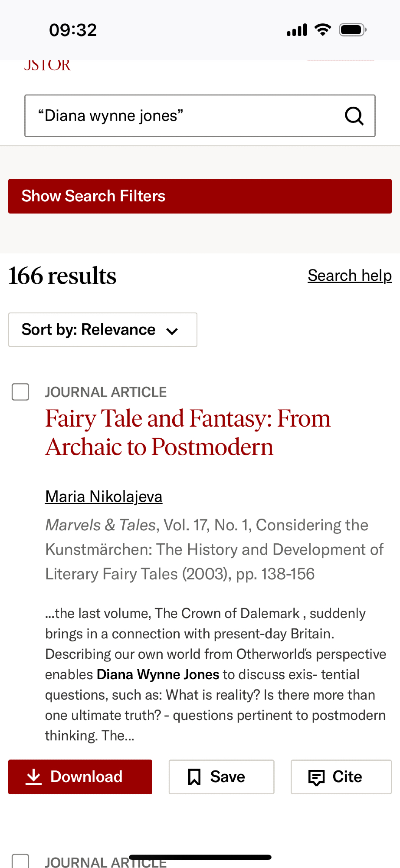Tap the Wi-Fi status icon
Image resolution: width=400 pixels, height=868 pixels.
coord(322,30)
